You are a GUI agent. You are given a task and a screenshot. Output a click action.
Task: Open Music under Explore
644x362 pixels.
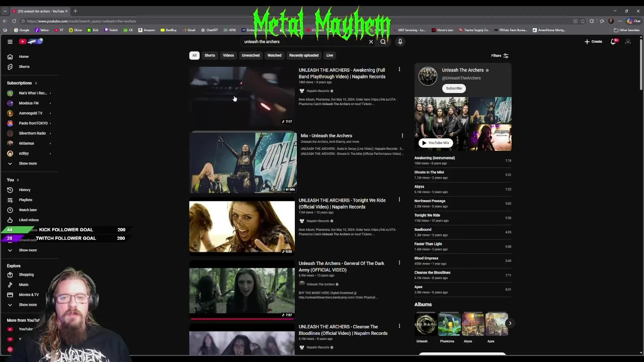click(24, 285)
